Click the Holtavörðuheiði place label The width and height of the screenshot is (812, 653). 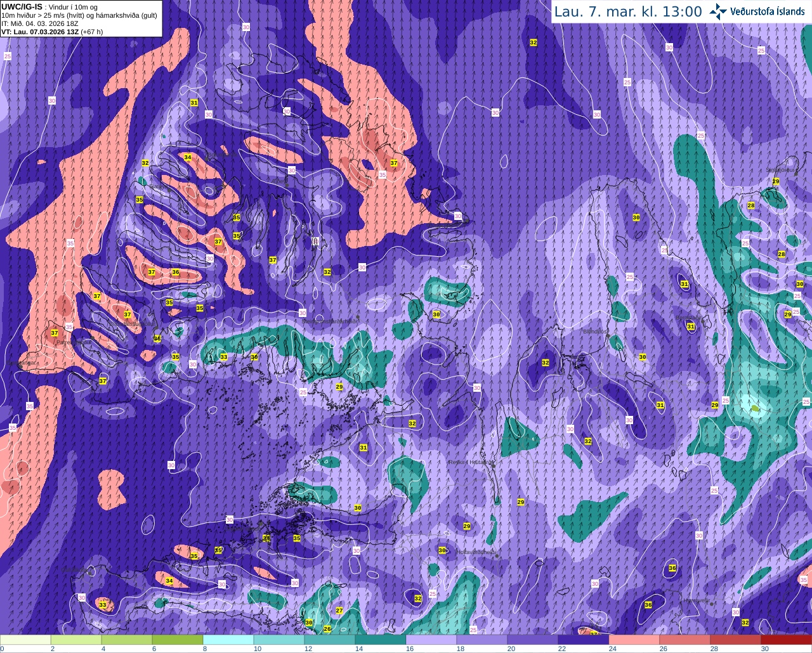(476, 552)
